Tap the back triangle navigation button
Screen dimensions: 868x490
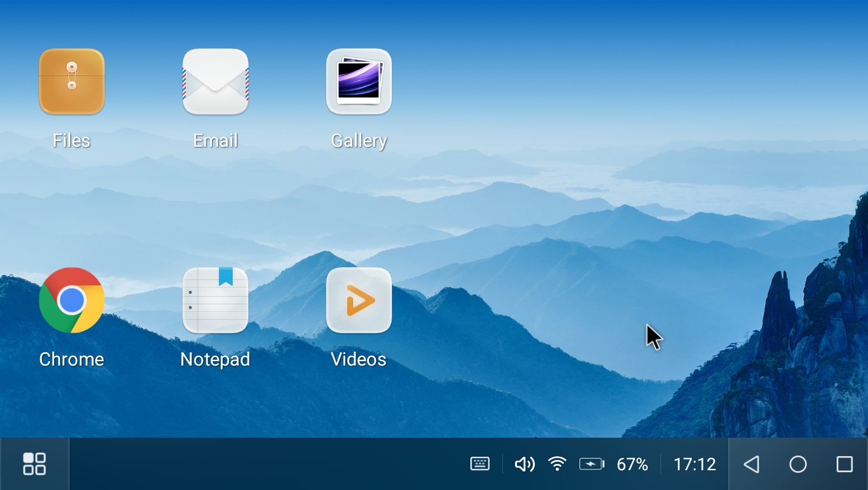pos(752,464)
